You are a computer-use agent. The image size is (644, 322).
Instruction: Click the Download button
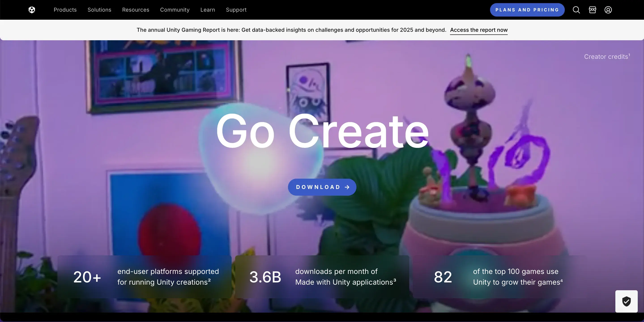[322, 187]
